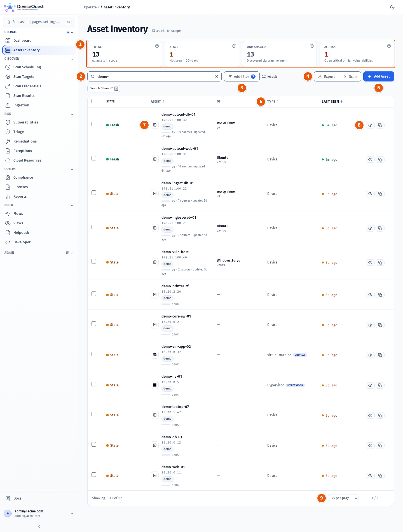
Task: Collapse the sidebar with bottom arrow
Action: tap(39, 527)
